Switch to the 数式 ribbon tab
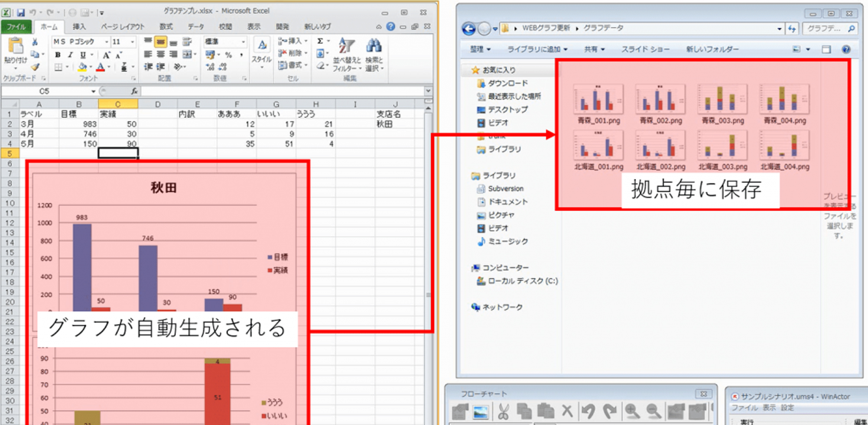Screen dimensions: 868x425 [166, 27]
